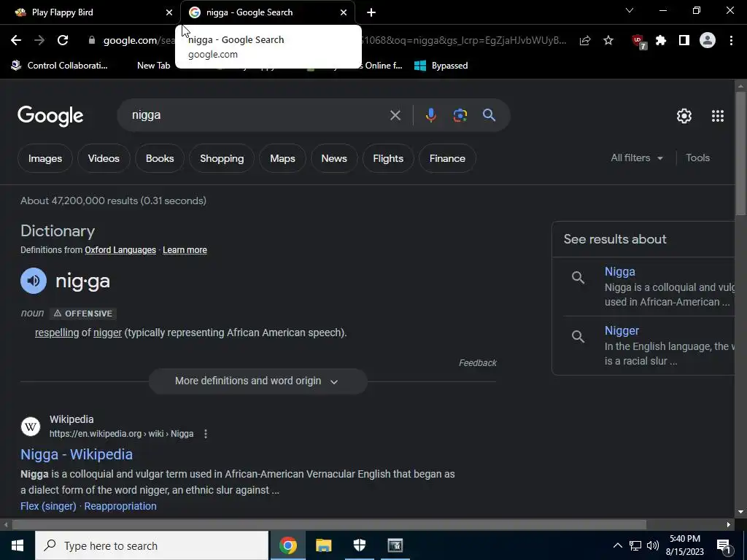Open Chrome's three-dot menu
The image size is (747, 560).
pyautogui.click(x=731, y=41)
